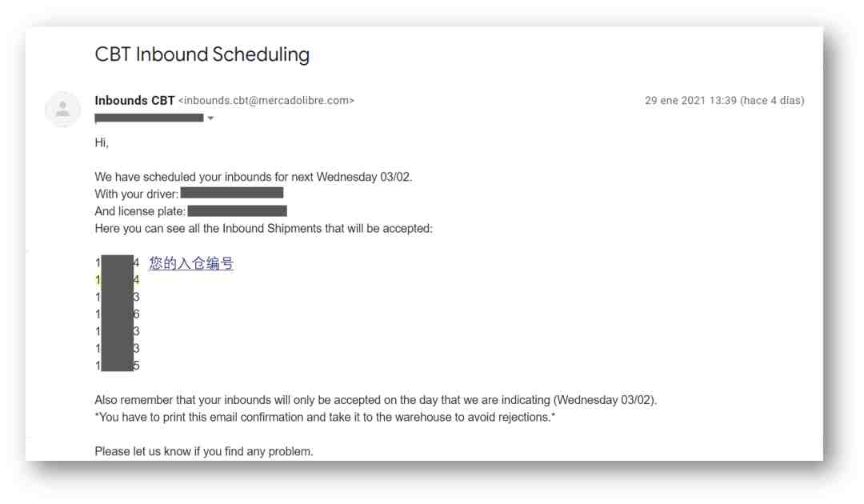Click the first shipment number beside the link
Screen dimensions: 864x504
click(x=118, y=262)
